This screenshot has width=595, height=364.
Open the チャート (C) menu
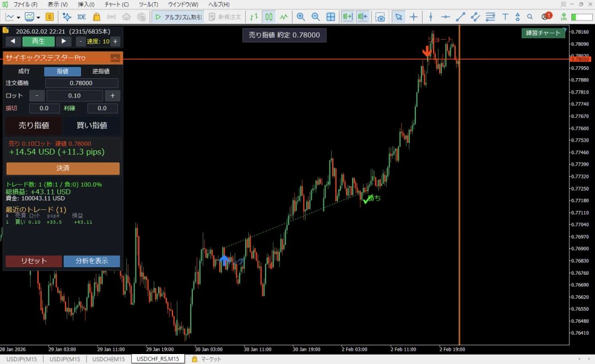[x=116, y=4]
